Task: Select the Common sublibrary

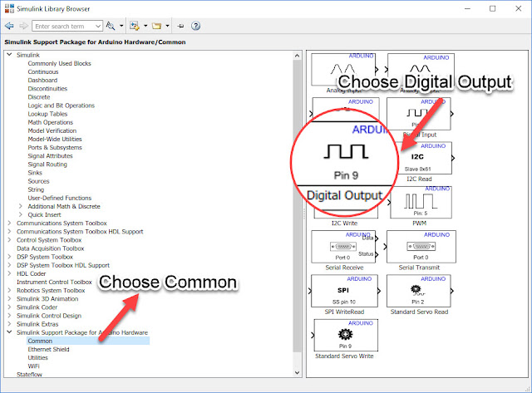Action: click(40, 341)
